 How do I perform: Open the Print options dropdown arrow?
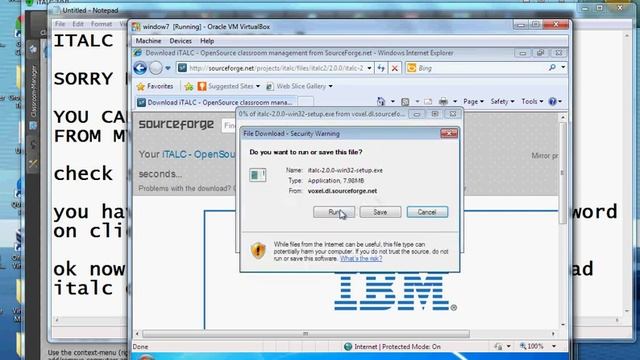click(455, 102)
